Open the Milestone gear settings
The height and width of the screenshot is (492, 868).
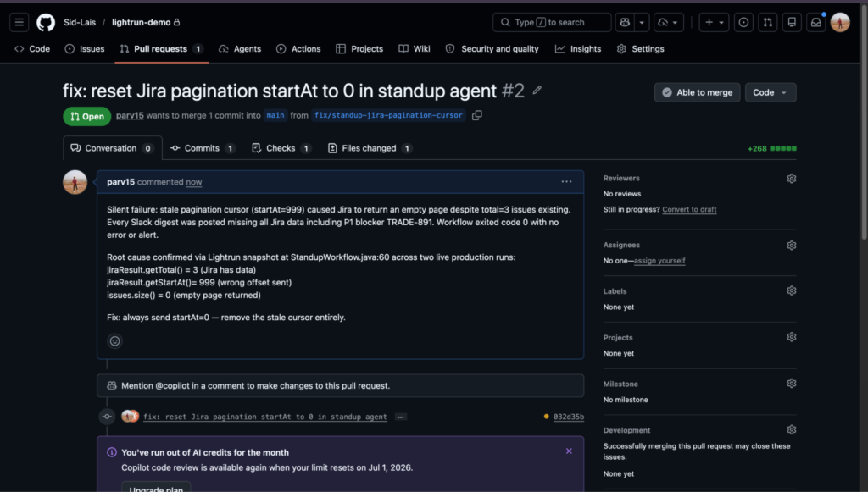pos(792,384)
